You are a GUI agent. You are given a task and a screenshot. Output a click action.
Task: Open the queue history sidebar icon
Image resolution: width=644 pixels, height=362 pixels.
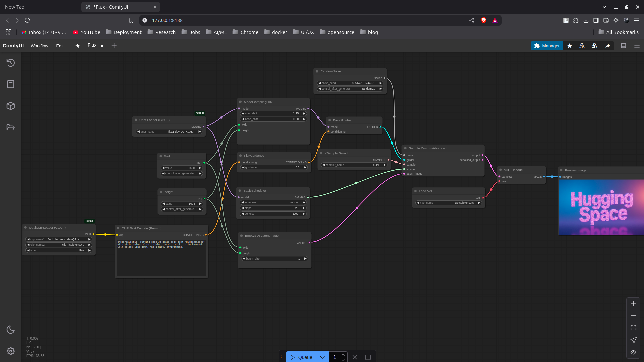[11, 63]
